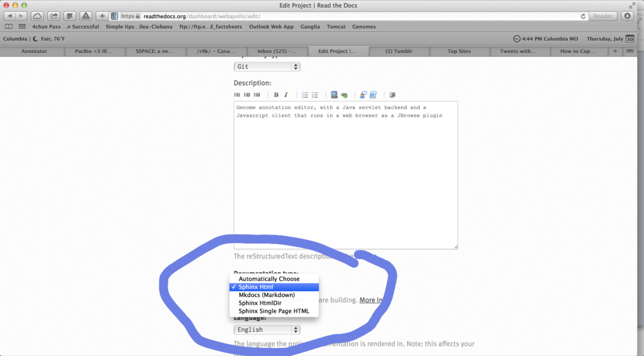Click inside the Description text area

click(346, 175)
